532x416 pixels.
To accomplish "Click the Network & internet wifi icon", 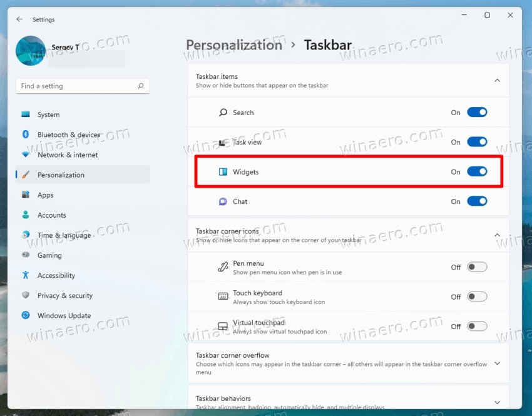I will [26, 155].
